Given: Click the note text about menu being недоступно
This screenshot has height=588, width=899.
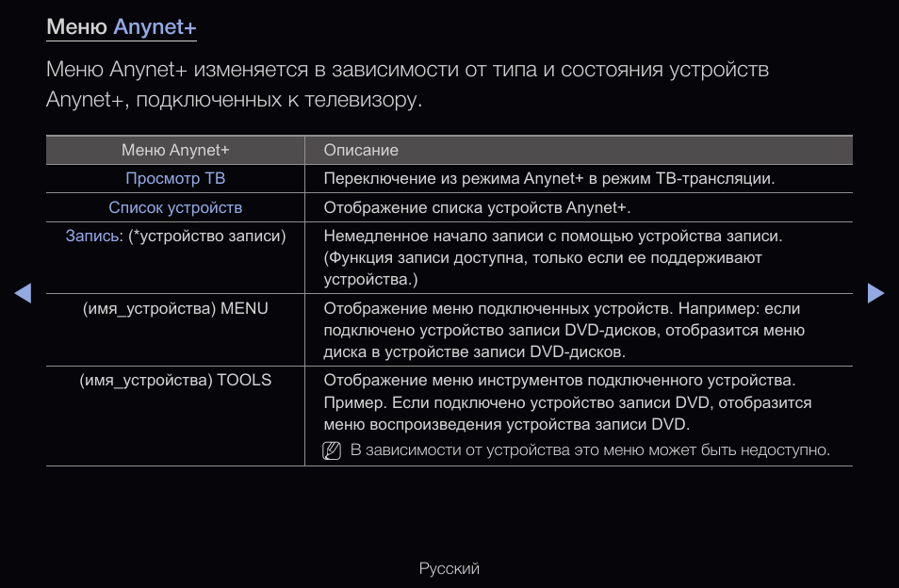Looking at the screenshot, I should pos(590,450).
